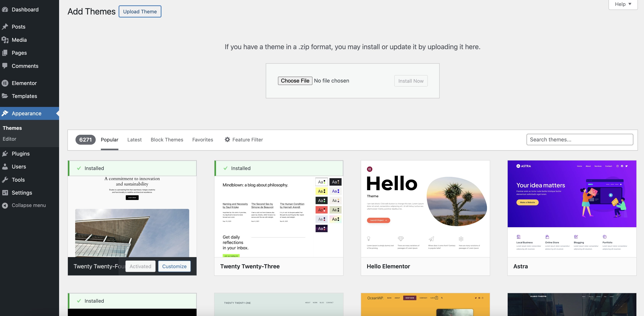Open the Latest themes tab
Screen dimensions: 644x316
pos(134,140)
